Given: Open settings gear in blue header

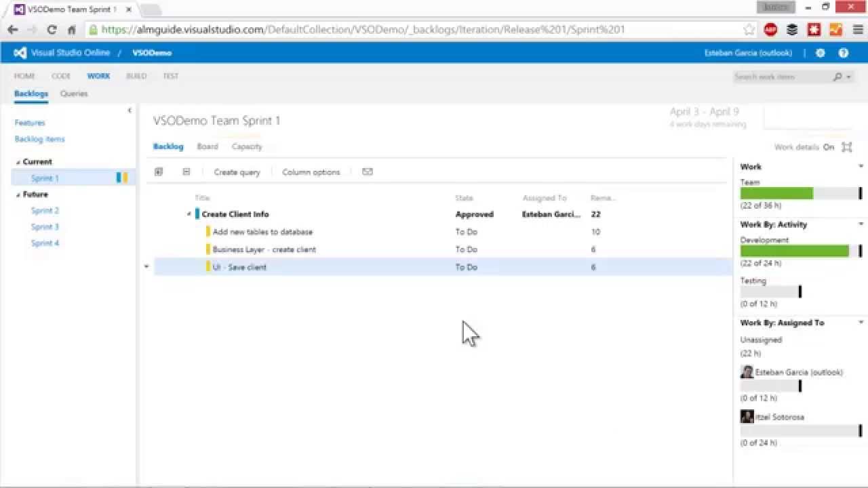Looking at the screenshot, I should [x=821, y=53].
